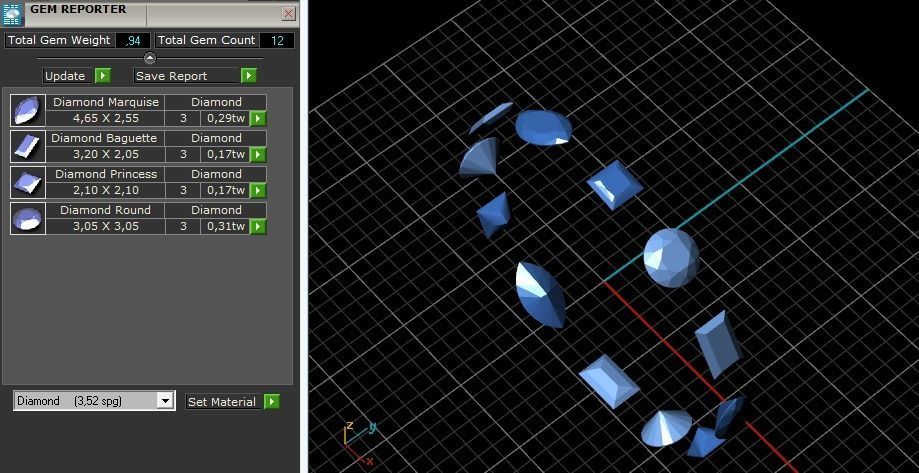Apply material with the Set Material green arrow
This screenshot has width=919, height=473.
[271, 401]
